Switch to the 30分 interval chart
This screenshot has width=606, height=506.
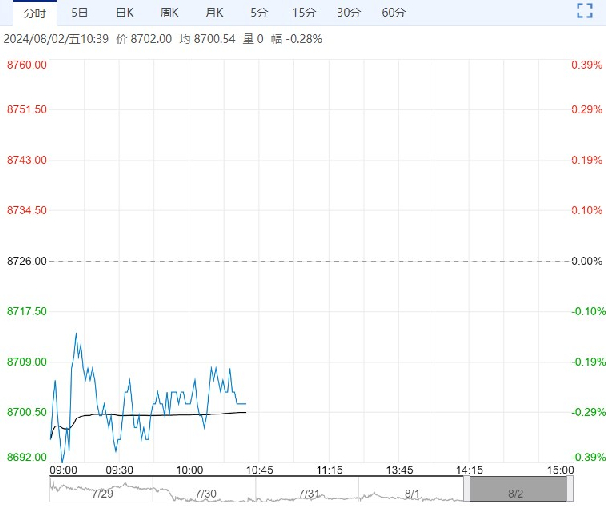click(349, 13)
